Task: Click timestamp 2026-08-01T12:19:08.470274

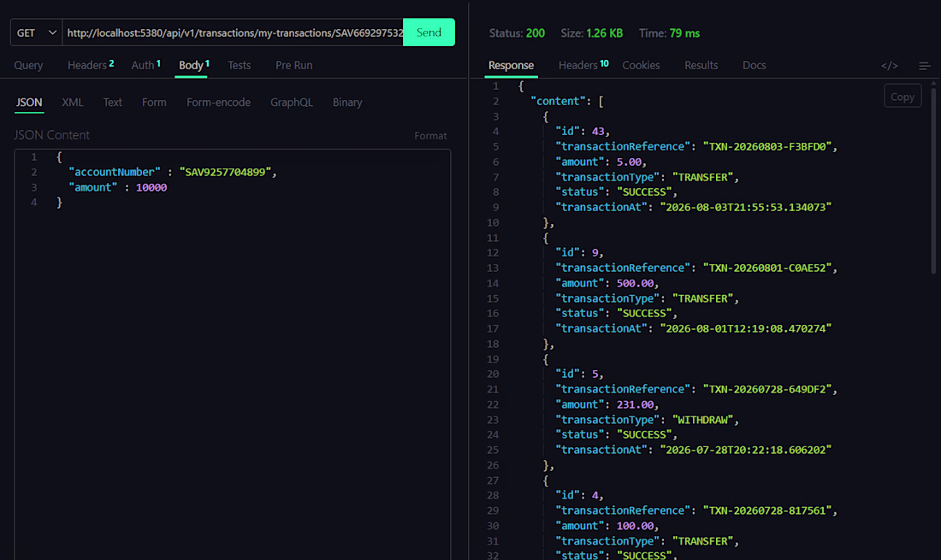Action: (x=746, y=328)
